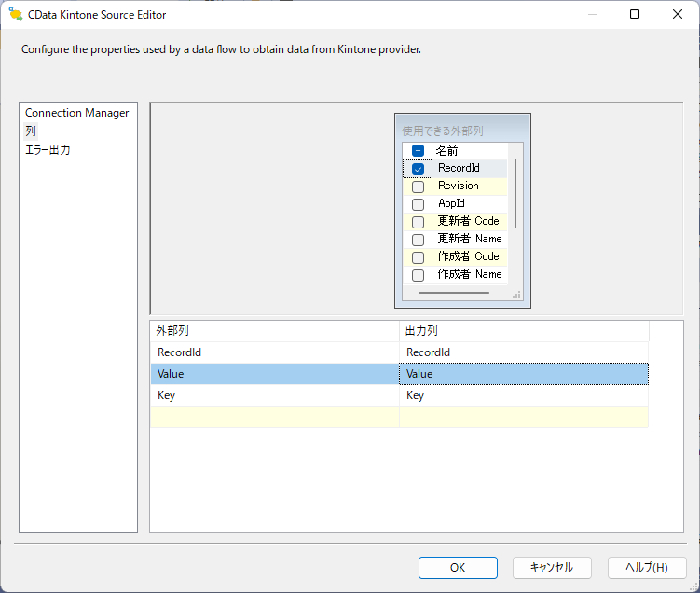Check the AppId column checkbox

tap(418, 204)
